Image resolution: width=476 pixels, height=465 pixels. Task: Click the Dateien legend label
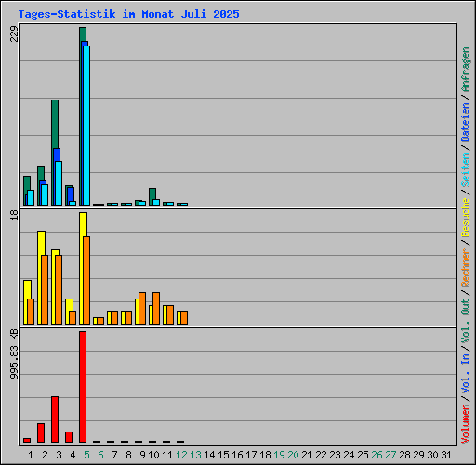click(466, 123)
